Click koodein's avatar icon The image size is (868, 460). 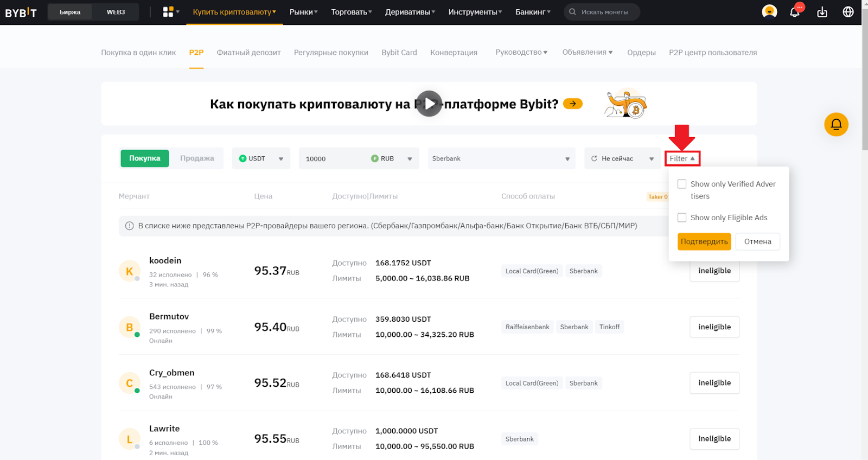[x=129, y=271]
